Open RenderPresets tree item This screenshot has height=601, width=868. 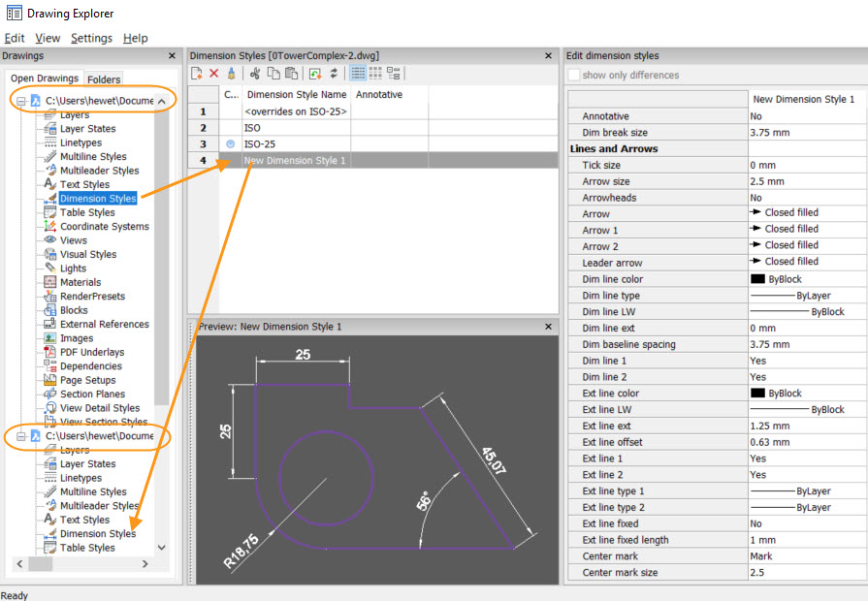click(x=92, y=296)
